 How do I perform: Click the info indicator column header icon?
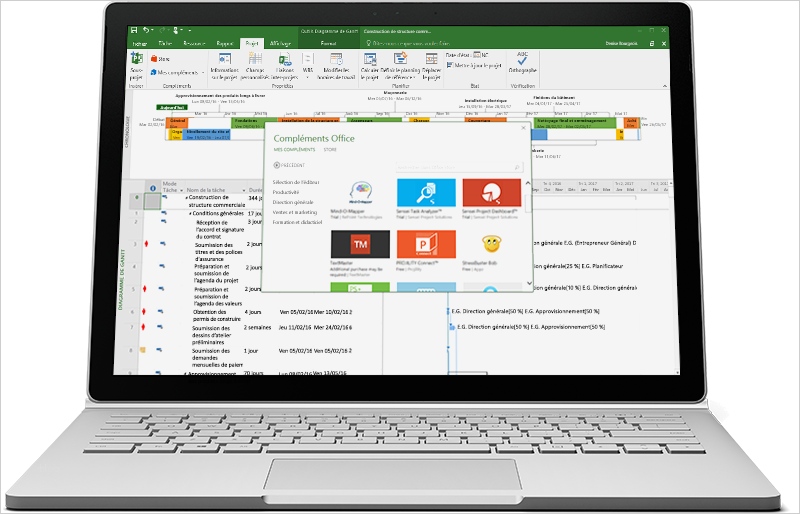tap(152, 188)
